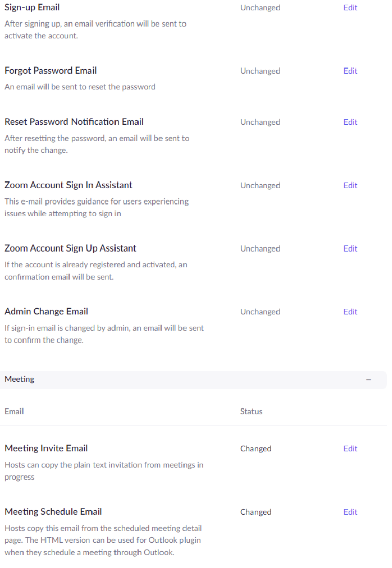Image resolution: width=392 pixels, height=568 pixels.
Task: Edit the Meeting Schedule Email template
Action: [x=350, y=512]
